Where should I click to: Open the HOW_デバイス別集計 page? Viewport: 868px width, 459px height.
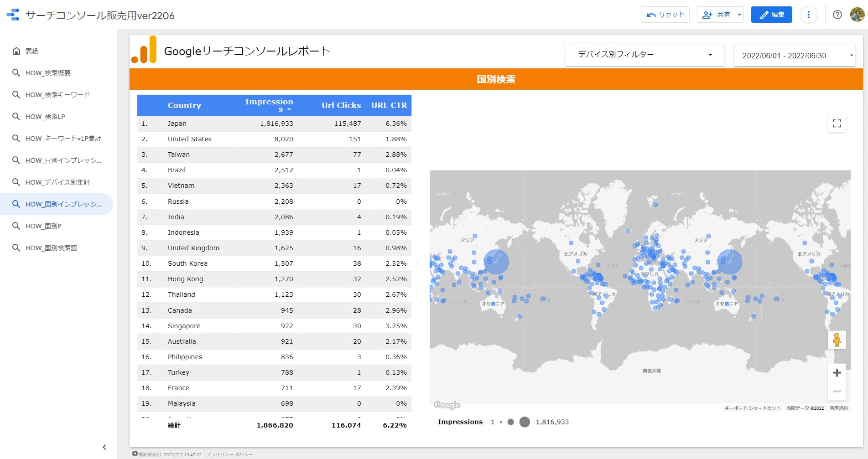click(x=57, y=182)
